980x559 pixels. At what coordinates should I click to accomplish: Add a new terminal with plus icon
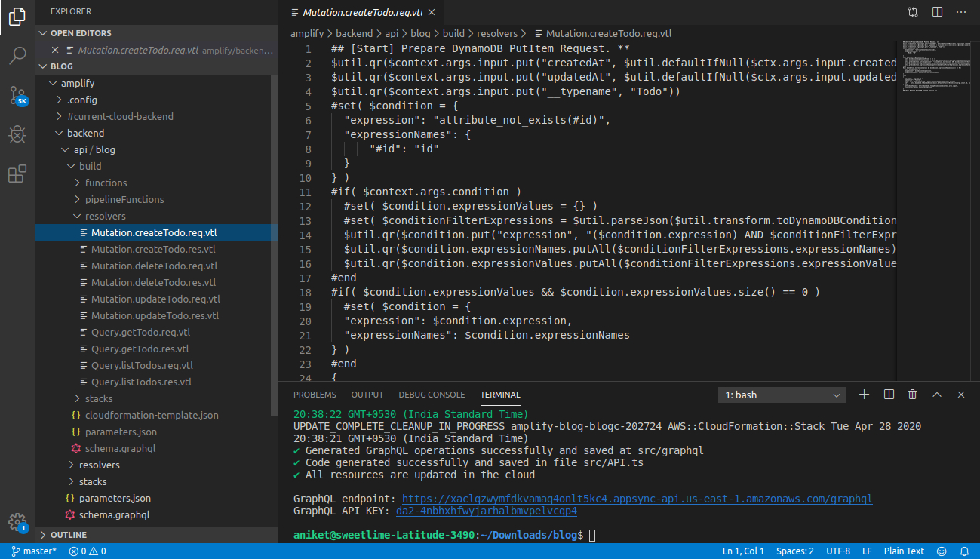pyautogui.click(x=865, y=395)
